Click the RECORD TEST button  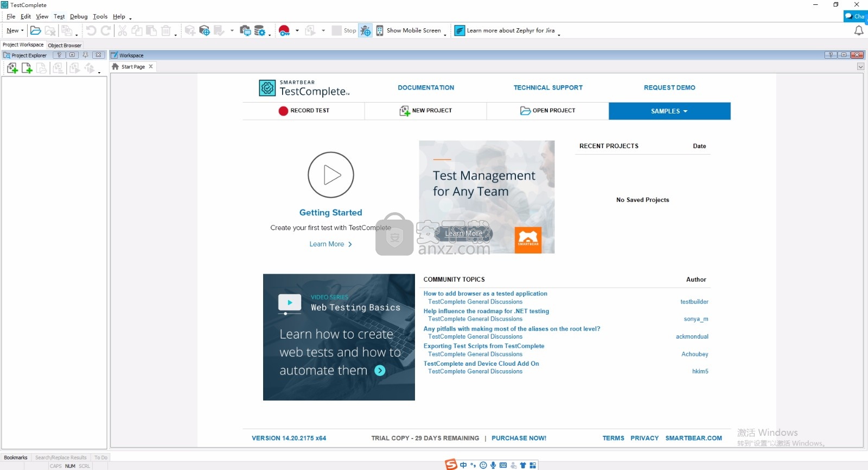tap(304, 111)
